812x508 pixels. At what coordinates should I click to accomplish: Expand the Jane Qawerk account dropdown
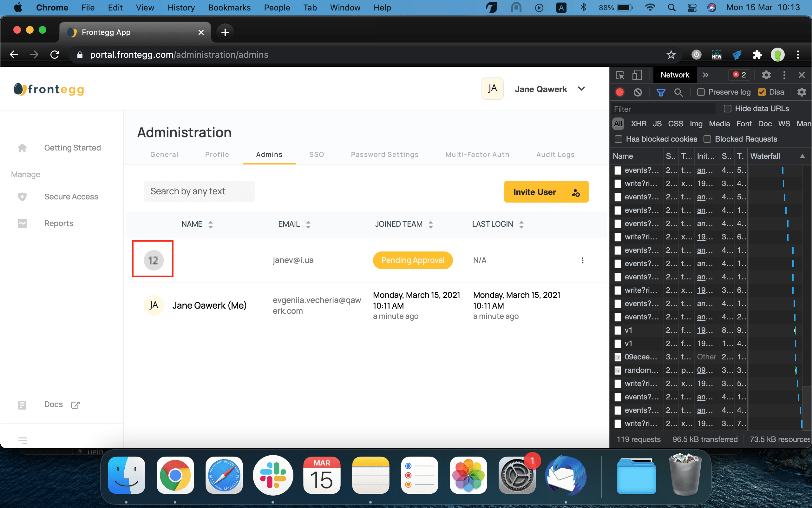tap(581, 89)
